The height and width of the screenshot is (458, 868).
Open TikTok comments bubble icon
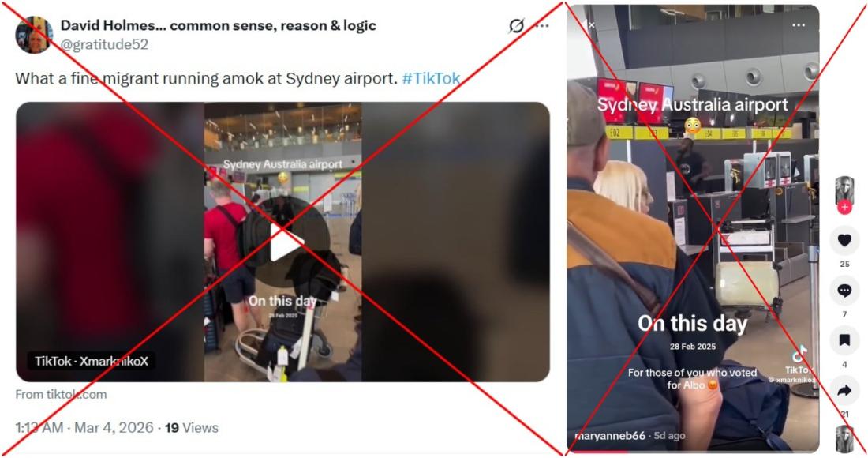(844, 290)
